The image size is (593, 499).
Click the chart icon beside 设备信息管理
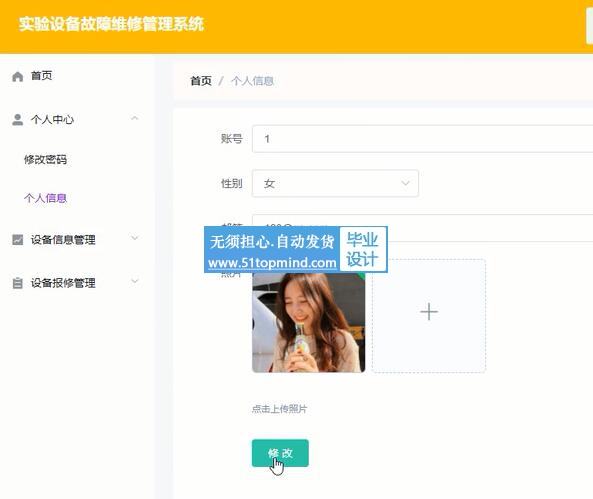[x=17, y=240]
